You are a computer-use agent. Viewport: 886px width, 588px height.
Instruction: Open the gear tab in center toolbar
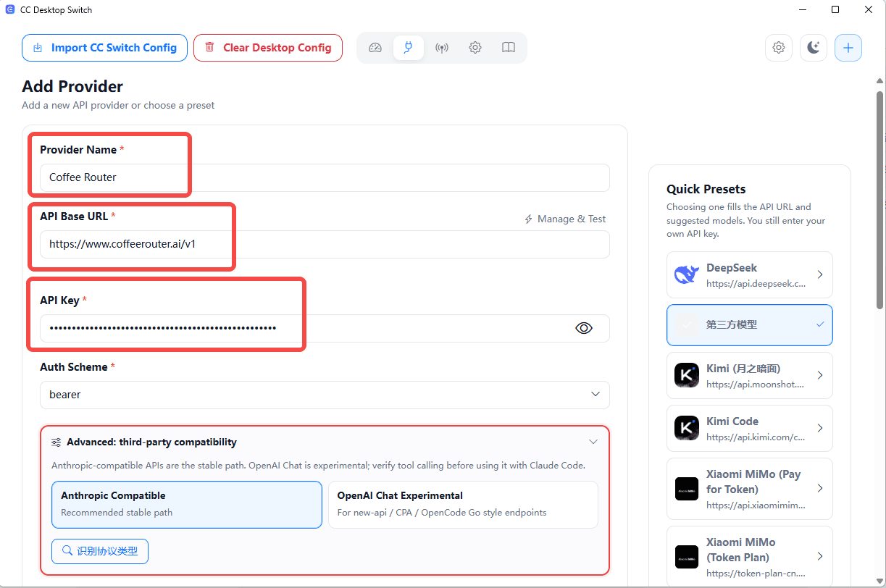[x=475, y=48]
